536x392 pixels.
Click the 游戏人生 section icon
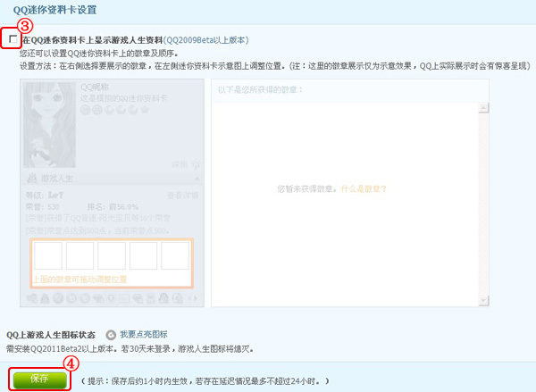(32, 178)
